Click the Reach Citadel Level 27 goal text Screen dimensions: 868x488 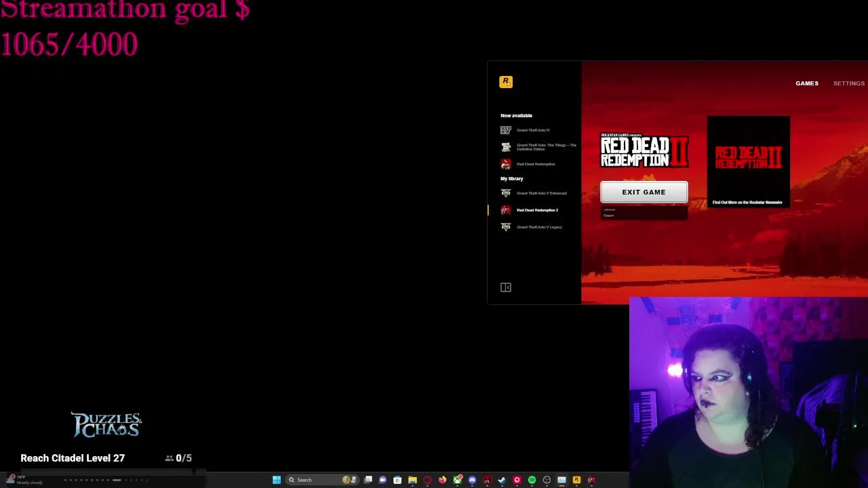point(73,458)
